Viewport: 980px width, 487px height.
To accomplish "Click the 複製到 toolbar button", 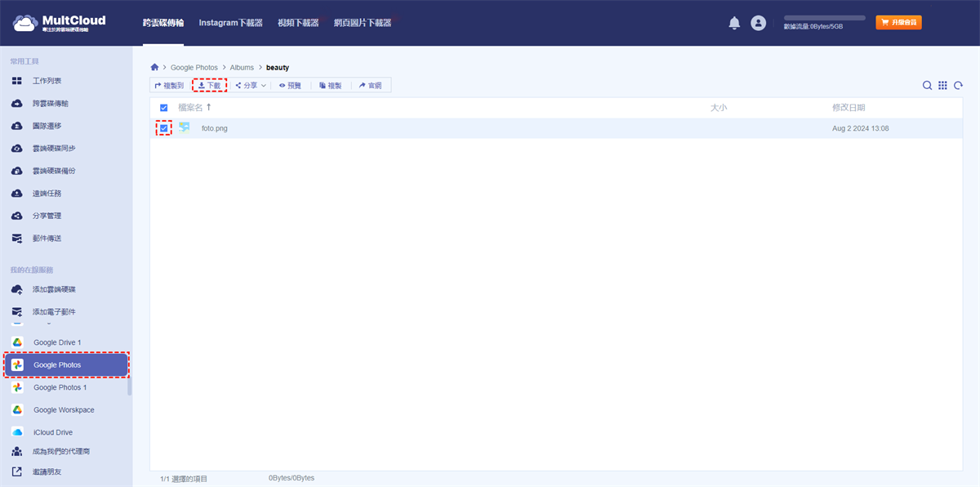I will click(169, 85).
